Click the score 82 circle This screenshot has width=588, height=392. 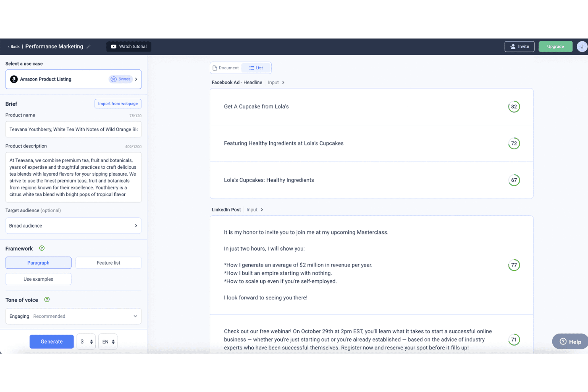coord(514,106)
